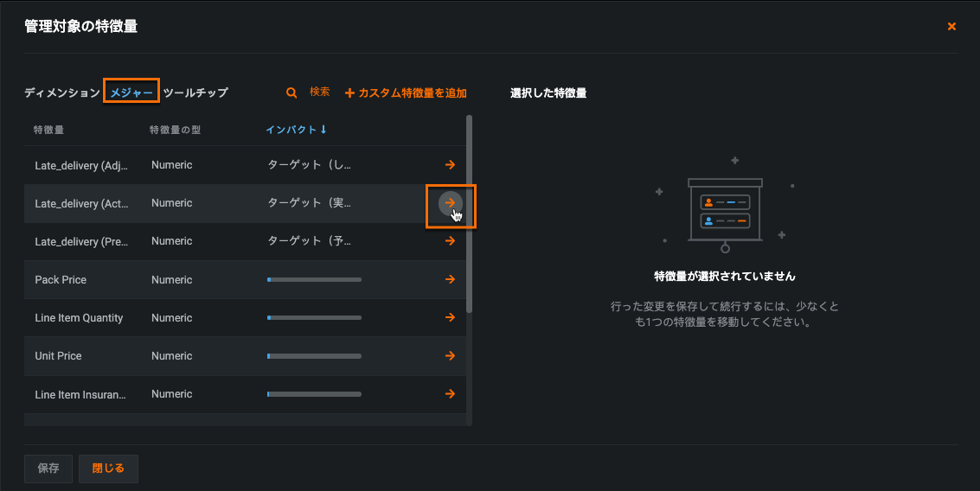Screen dimensions: 980x491
Task: Click arrow to add Late_delivery (Adj...) feature
Action: coord(450,164)
